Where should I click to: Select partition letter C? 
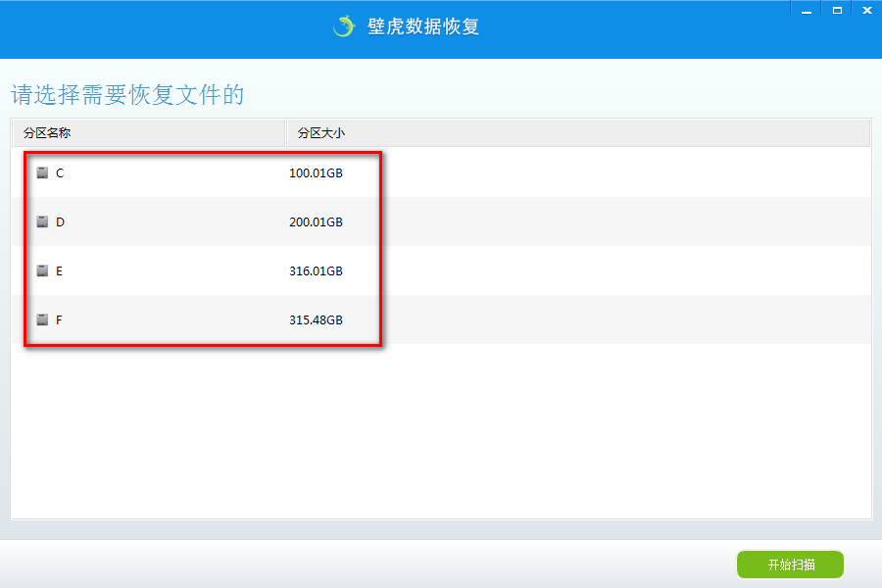pos(60,173)
